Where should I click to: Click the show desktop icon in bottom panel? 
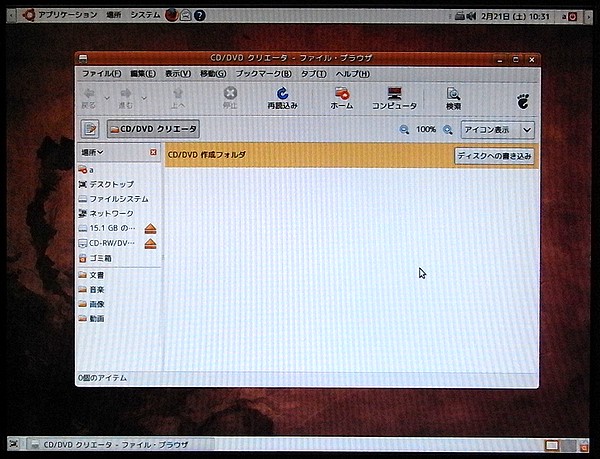click(x=15, y=444)
